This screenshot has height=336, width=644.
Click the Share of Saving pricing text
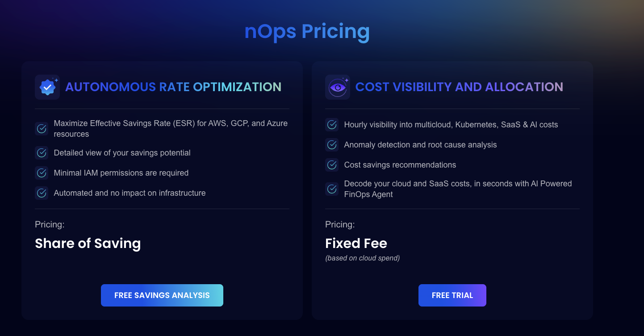point(88,244)
